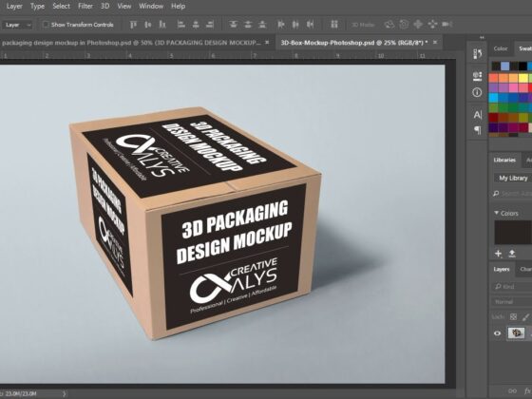The height and width of the screenshot is (399, 532).
Task: Expand the collapsed panel dock arrows
Action: click(482, 38)
